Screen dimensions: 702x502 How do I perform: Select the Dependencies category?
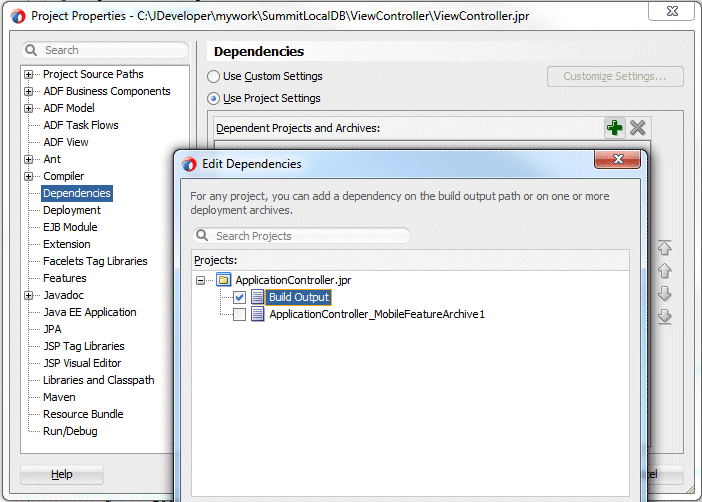click(77, 193)
